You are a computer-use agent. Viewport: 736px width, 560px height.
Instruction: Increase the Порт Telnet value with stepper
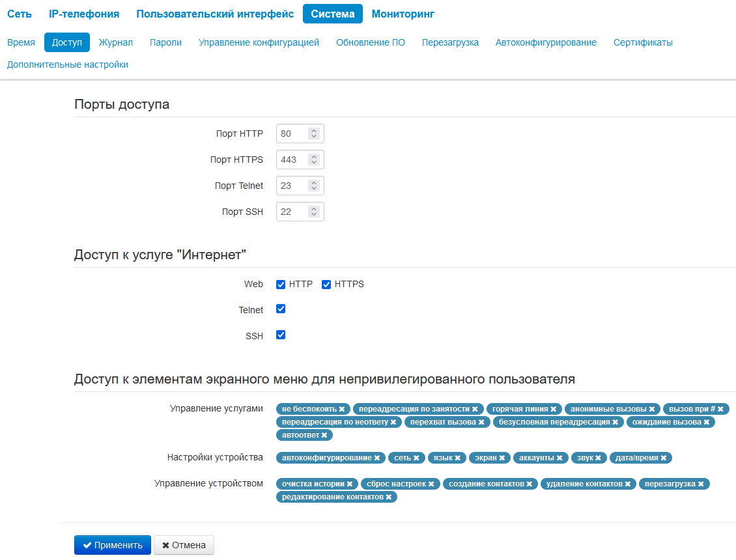[314, 182]
